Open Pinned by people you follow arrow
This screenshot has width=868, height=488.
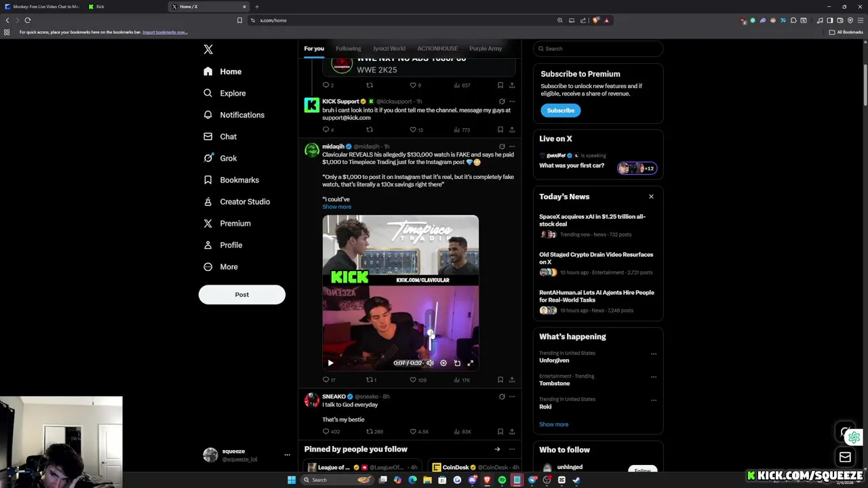tap(497, 449)
